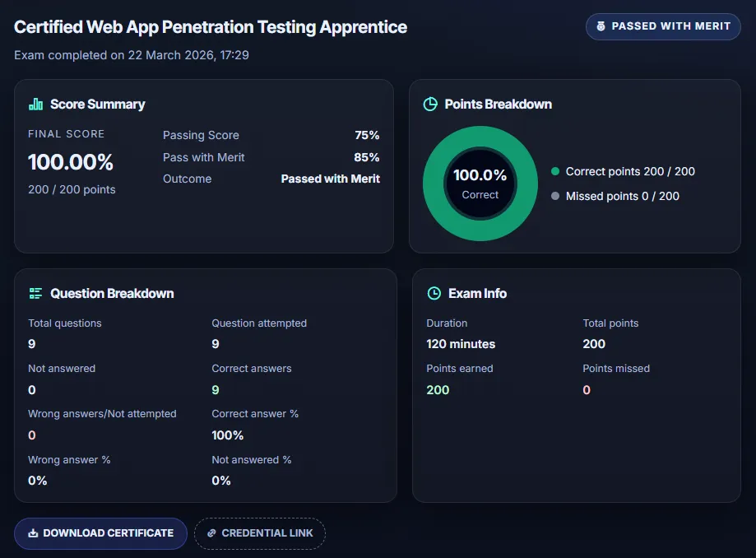Click the Certified Web App Penetration Testing title

tap(211, 27)
